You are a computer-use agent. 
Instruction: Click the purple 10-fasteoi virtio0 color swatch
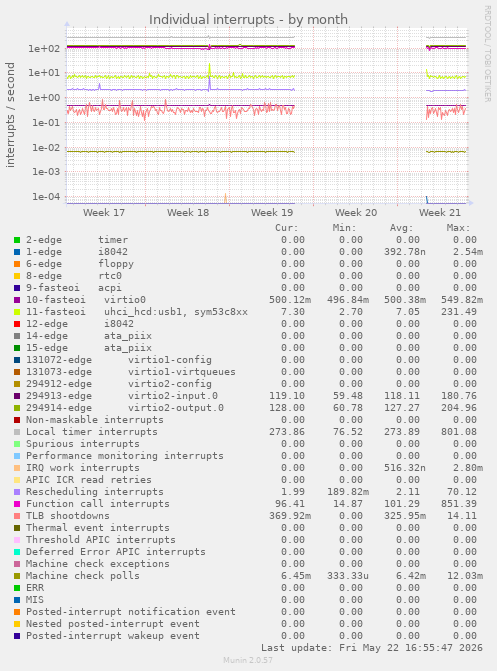point(17,300)
